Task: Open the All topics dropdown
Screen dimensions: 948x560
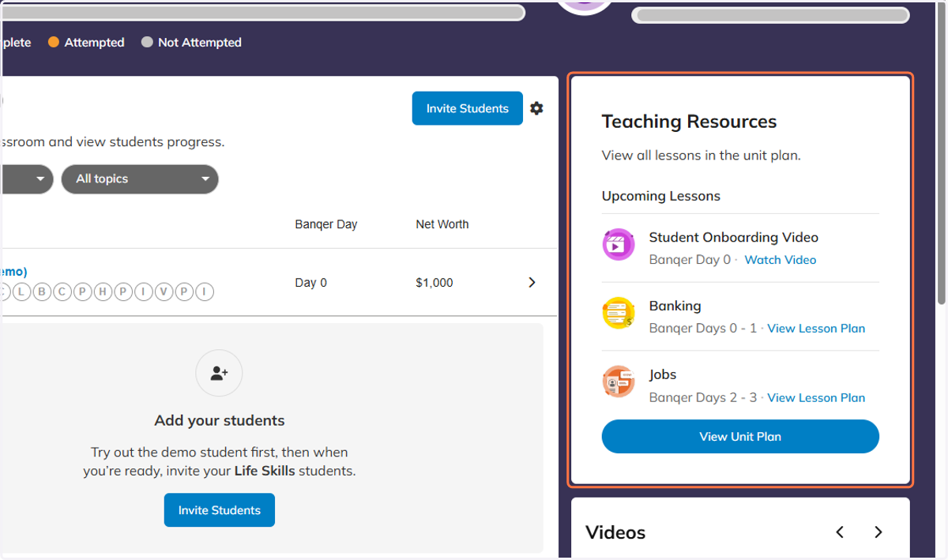Action: [x=140, y=179]
